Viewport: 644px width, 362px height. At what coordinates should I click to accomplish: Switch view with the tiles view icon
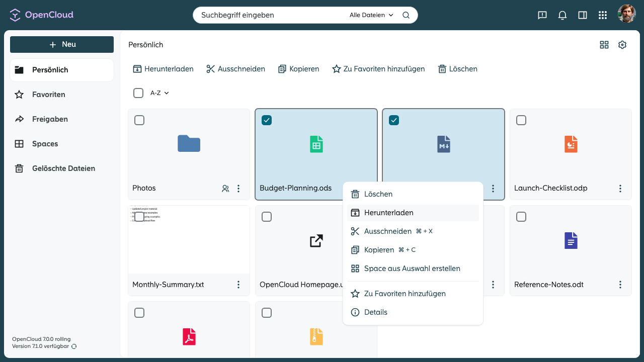coord(604,45)
